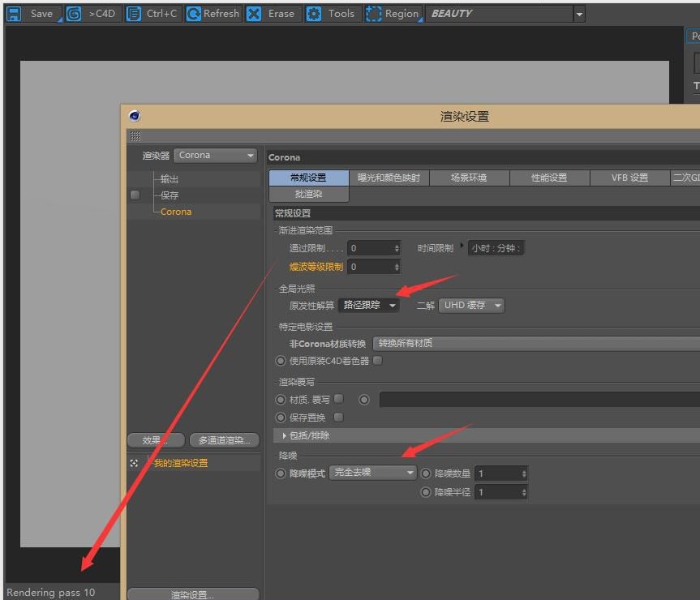The width and height of the screenshot is (700, 600).
Task: Open the Tools gear icon
Action: [313, 14]
